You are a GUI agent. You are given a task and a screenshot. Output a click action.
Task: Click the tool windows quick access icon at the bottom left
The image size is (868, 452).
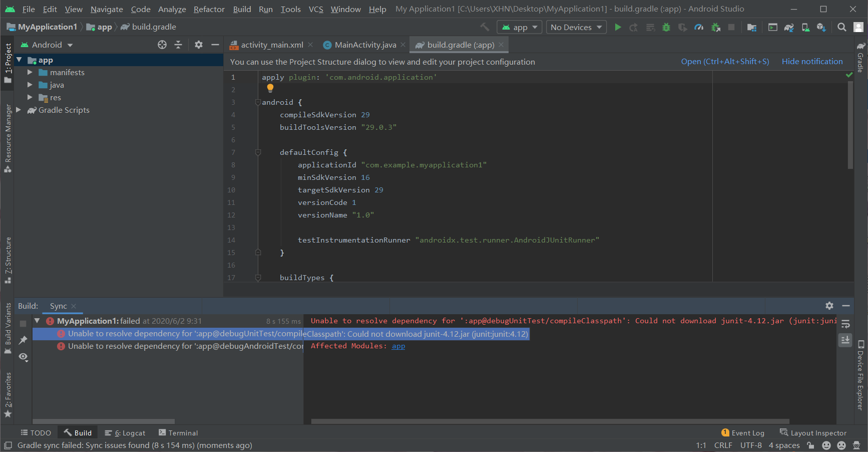8,445
